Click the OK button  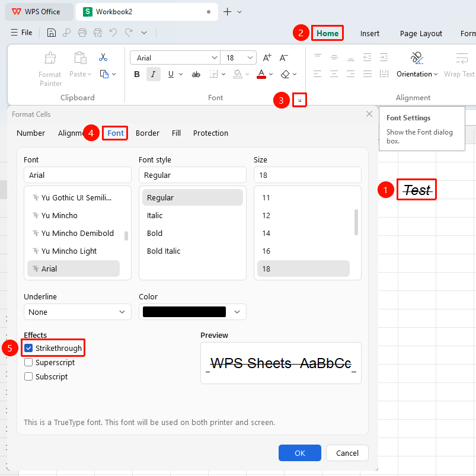coord(299,453)
